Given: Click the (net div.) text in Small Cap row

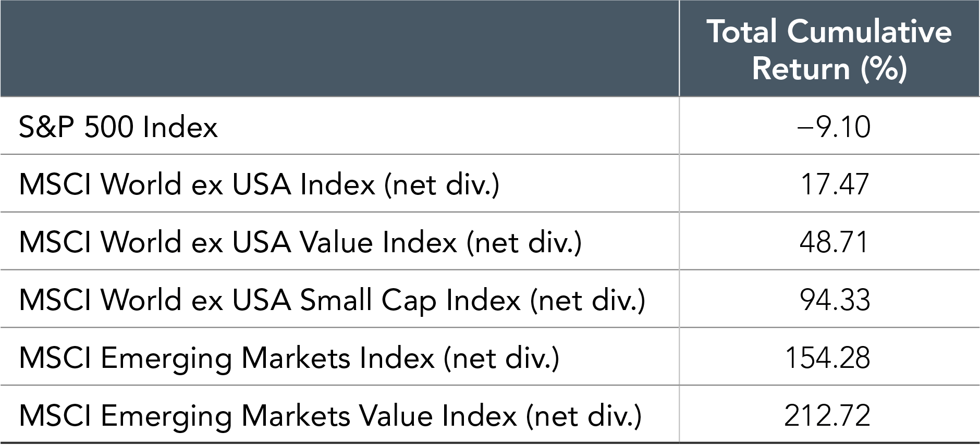Looking at the screenshot, I should 588,301.
